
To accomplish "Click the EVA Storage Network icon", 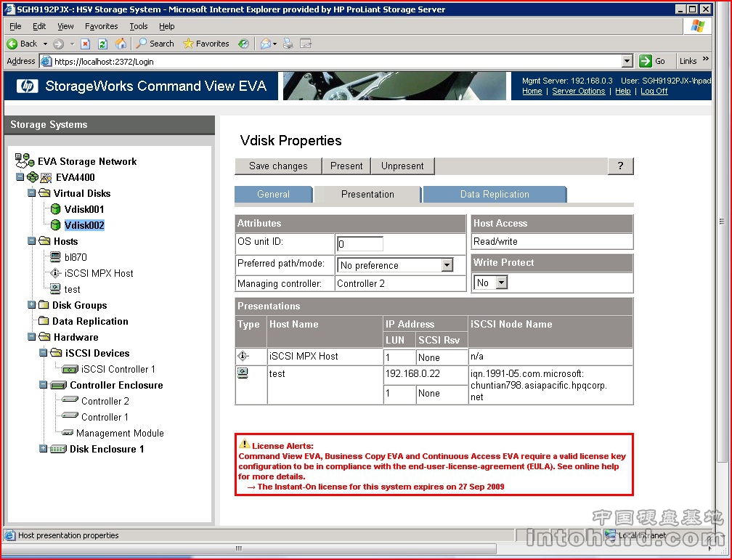I will (x=24, y=161).
